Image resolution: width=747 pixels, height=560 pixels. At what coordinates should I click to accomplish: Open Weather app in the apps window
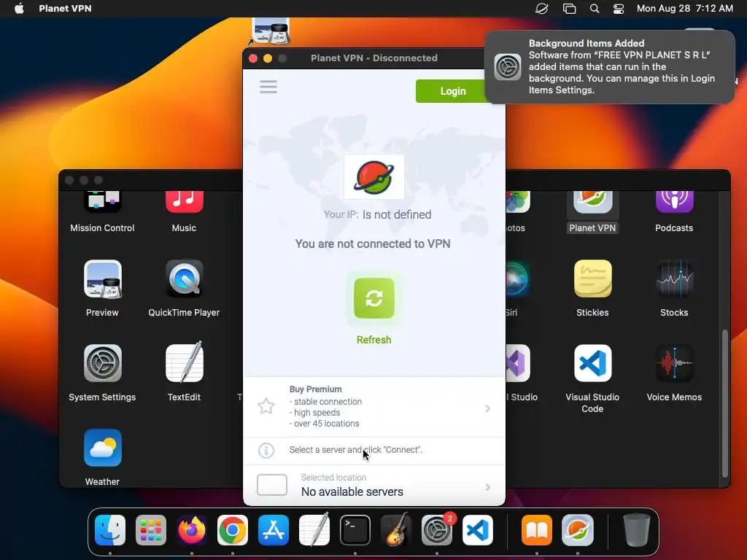coord(102,457)
